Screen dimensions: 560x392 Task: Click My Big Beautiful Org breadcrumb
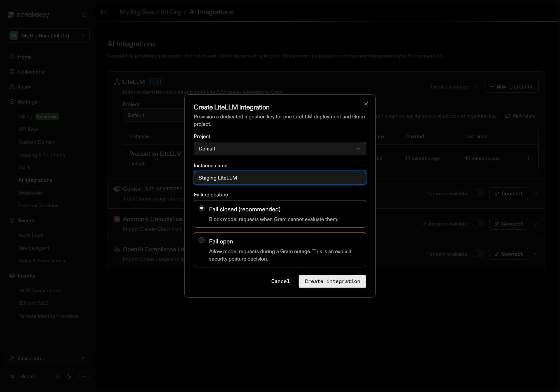[150, 12]
